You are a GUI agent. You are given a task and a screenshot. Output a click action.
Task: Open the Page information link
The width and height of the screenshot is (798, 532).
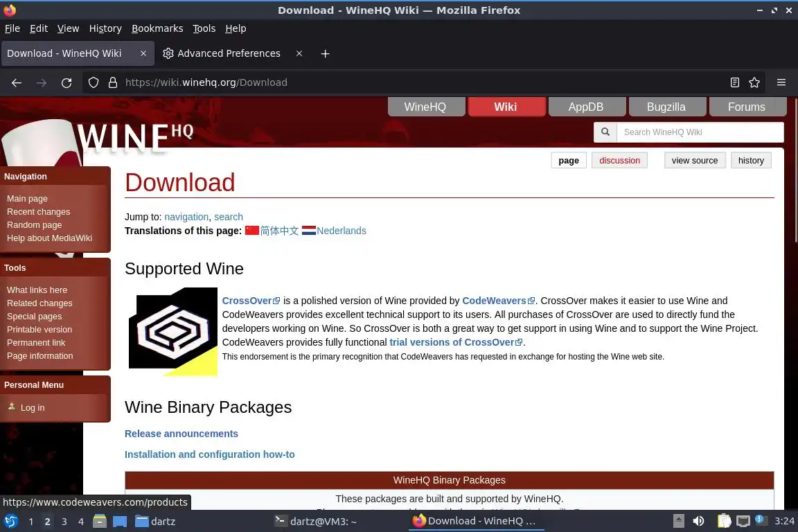(x=39, y=356)
